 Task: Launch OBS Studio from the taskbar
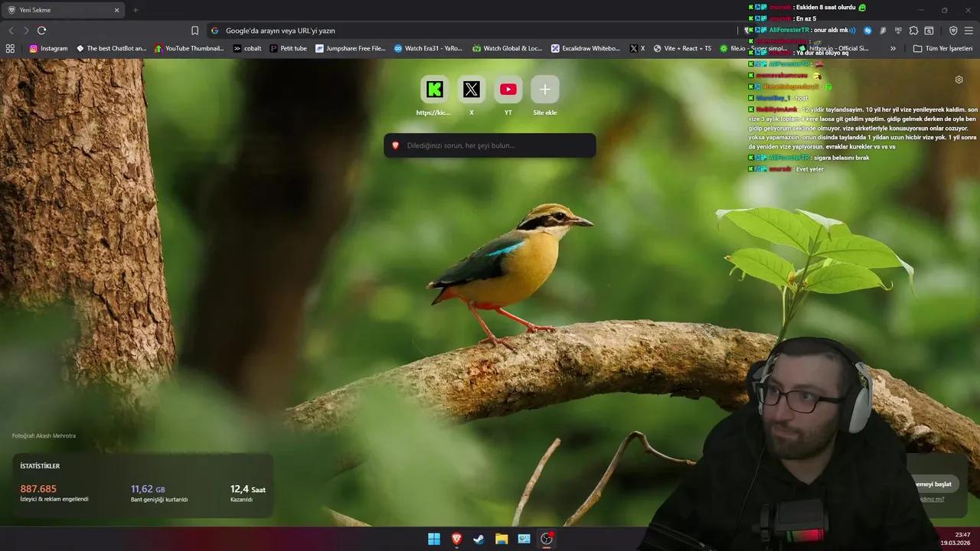pos(547,539)
